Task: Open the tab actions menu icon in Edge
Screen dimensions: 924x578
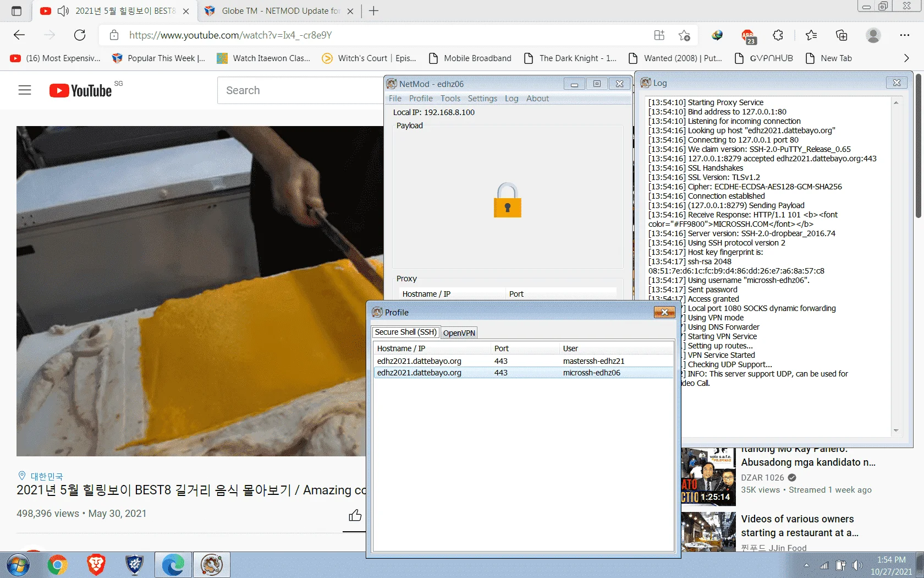Action: tap(16, 11)
